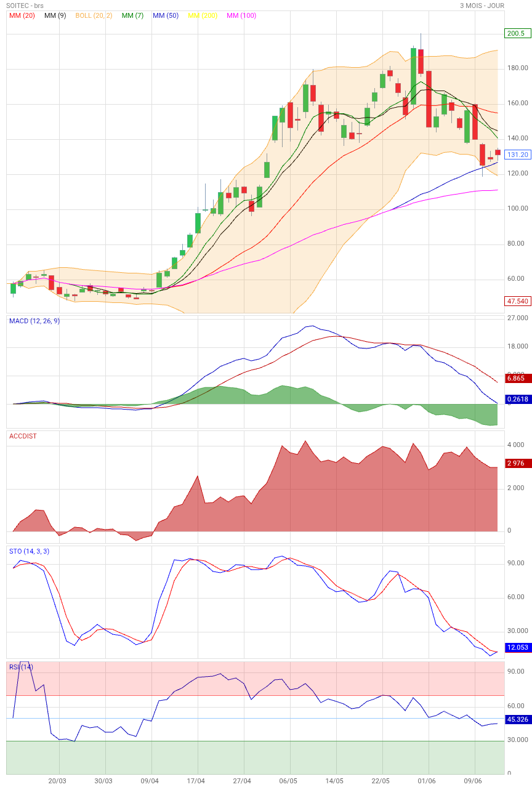Select the yellow MM (200) legend entry

[203, 15]
